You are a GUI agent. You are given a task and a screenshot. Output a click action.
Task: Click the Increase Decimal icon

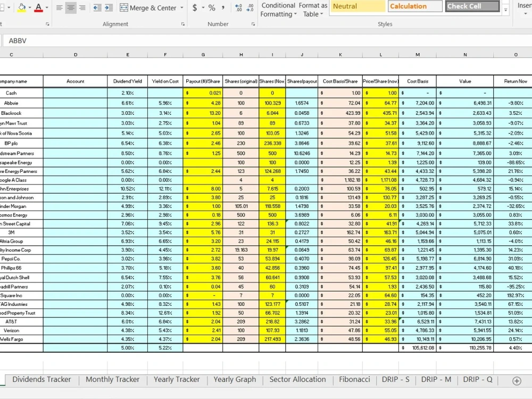(x=238, y=7)
